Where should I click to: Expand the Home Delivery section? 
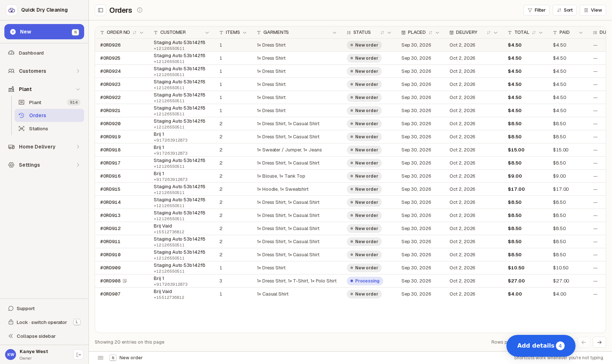(44, 147)
